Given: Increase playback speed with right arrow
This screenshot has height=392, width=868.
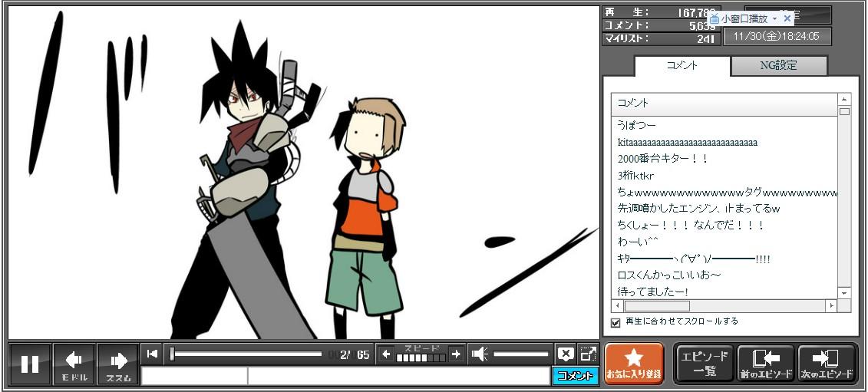Looking at the screenshot, I should (456, 354).
